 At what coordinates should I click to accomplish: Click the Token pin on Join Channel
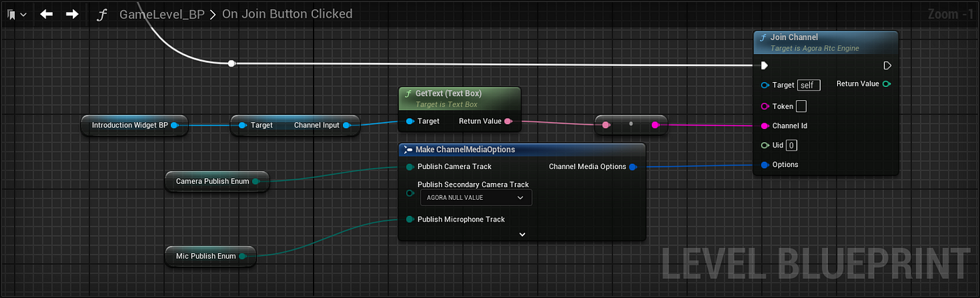[764, 107]
